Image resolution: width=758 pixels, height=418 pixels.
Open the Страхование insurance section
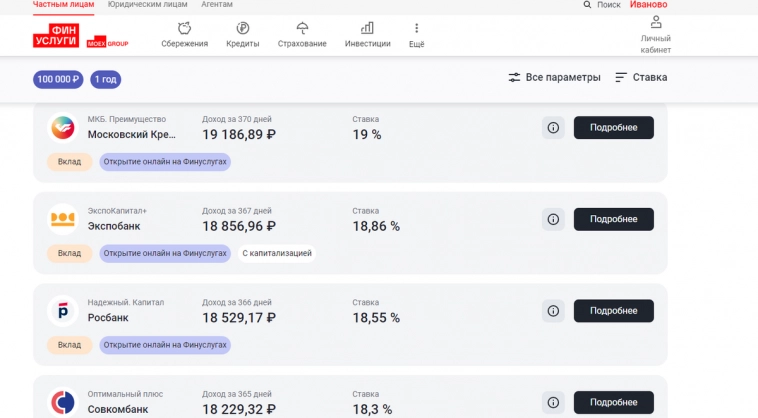click(302, 35)
